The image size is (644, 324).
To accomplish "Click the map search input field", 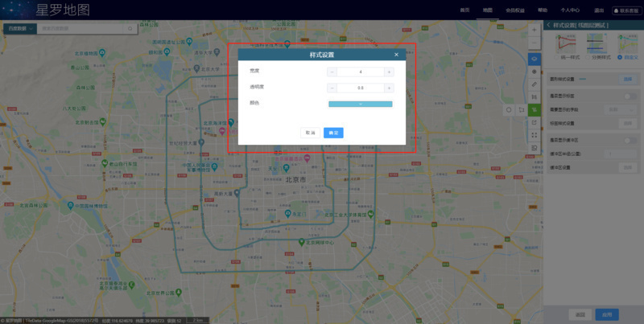I will click(80, 29).
